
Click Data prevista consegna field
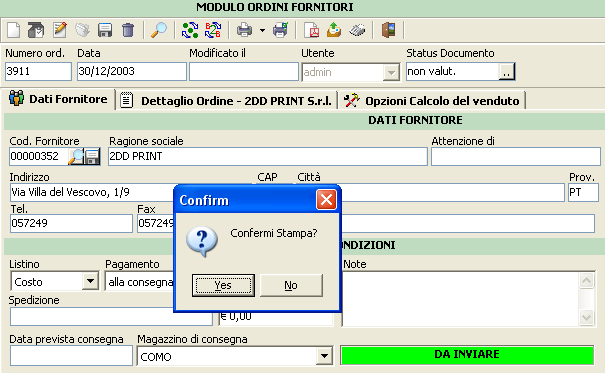(x=71, y=355)
